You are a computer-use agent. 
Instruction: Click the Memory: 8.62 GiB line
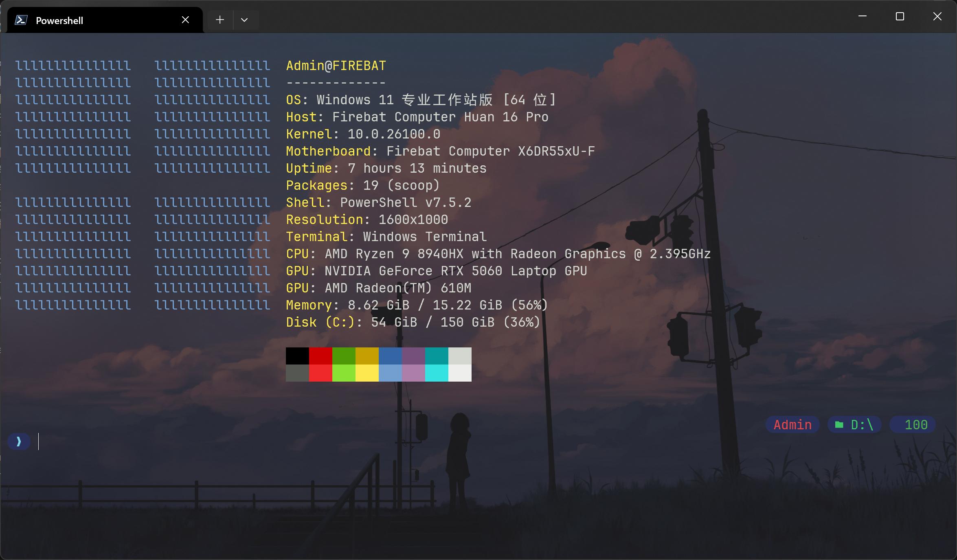(x=417, y=305)
